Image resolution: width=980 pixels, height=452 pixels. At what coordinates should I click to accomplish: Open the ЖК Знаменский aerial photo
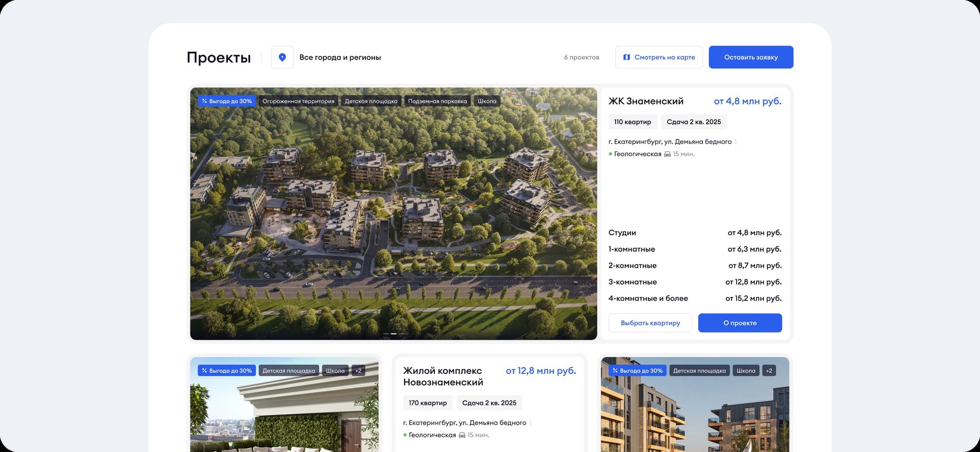coord(393,216)
